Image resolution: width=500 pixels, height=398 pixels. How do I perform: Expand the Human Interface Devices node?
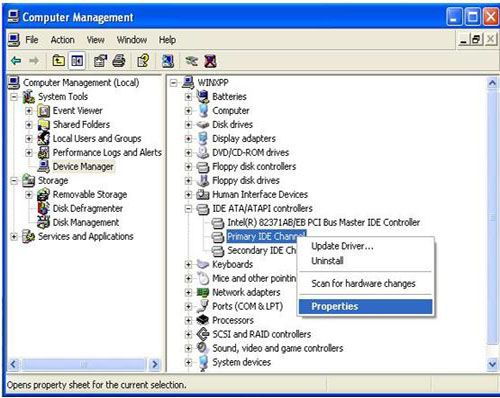(x=188, y=194)
